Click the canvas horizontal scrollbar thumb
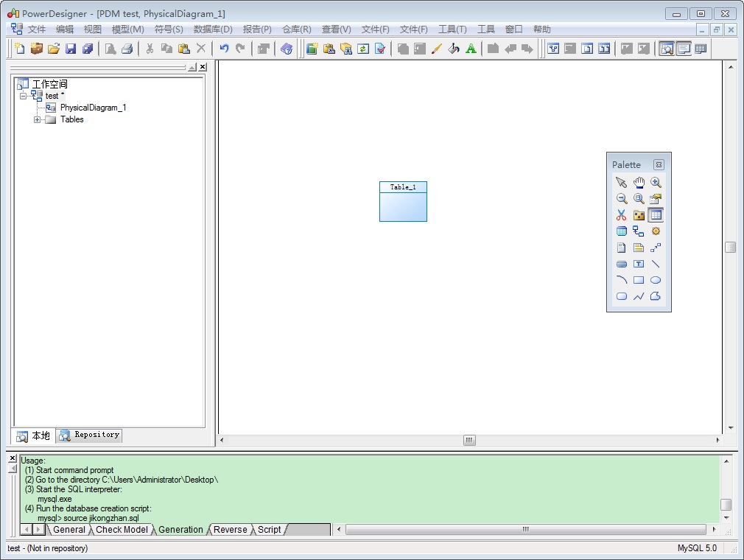Viewport: 744px width, 560px height. (x=469, y=441)
